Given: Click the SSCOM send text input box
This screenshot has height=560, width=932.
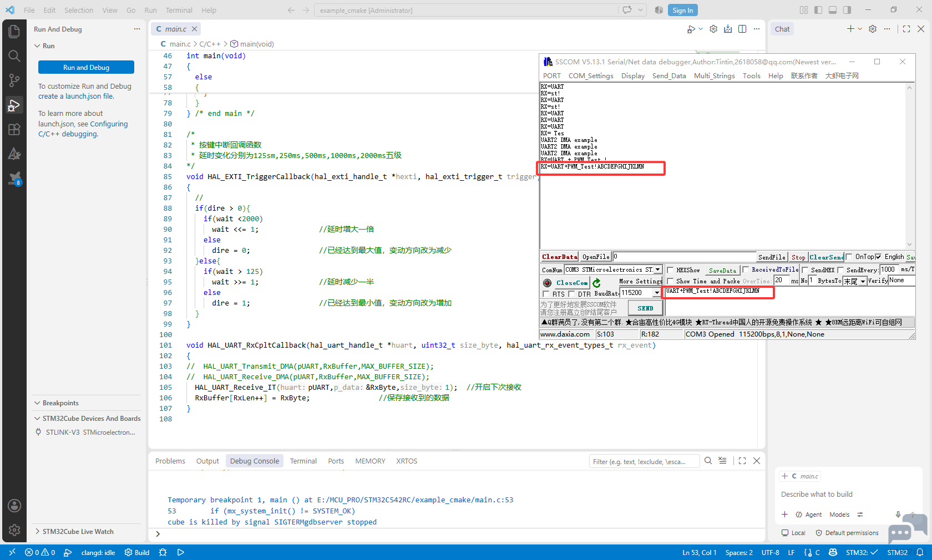Looking at the screenshot, I should (790, 302).
